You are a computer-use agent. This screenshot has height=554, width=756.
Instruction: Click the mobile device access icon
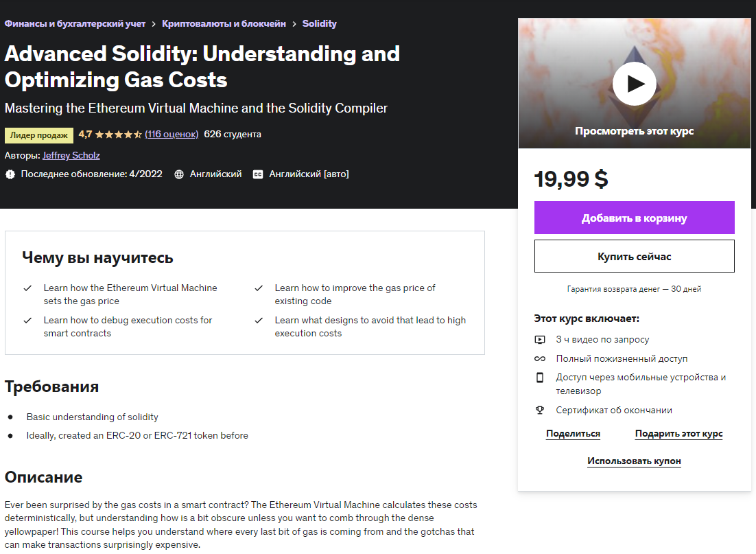pos(540,378)
